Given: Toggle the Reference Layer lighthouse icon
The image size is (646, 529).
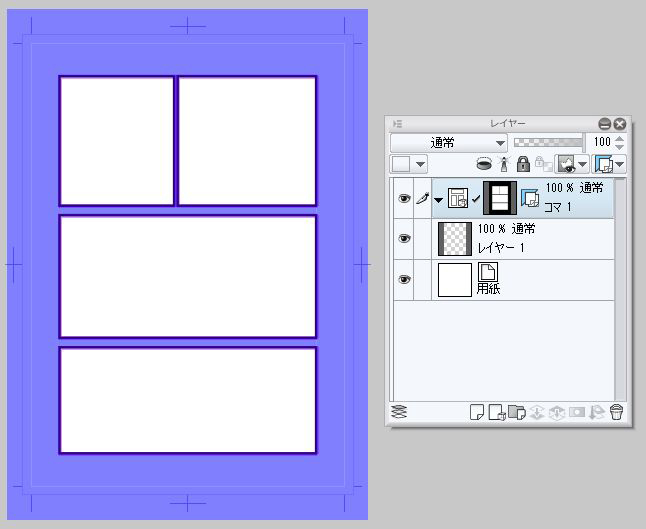Looking at the screenshot, I should click(x=504, y=164).
